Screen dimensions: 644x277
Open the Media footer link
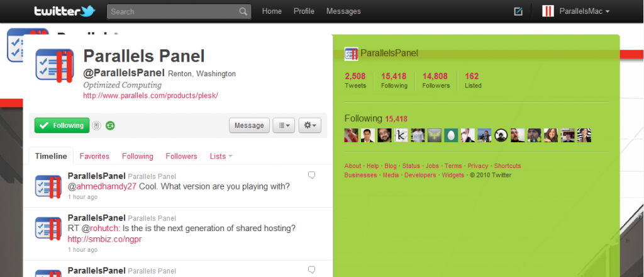pyautogui.click(x=391, y=175)
